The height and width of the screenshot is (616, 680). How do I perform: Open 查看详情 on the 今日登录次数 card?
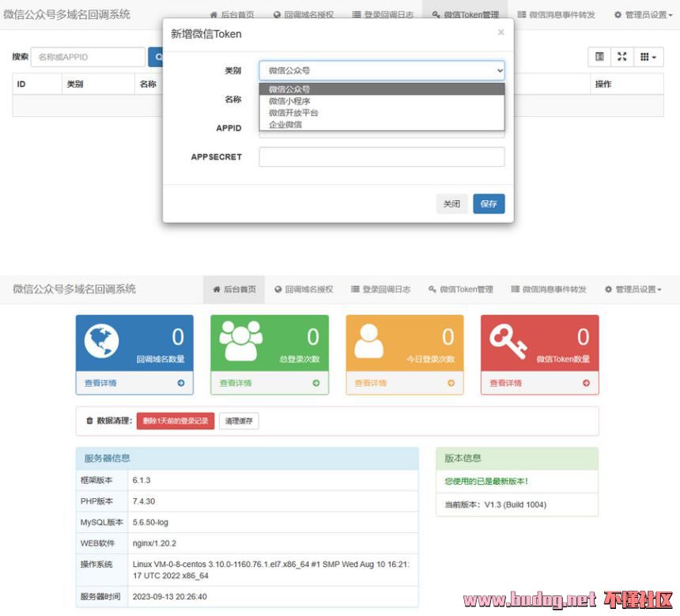click(370, 383)
